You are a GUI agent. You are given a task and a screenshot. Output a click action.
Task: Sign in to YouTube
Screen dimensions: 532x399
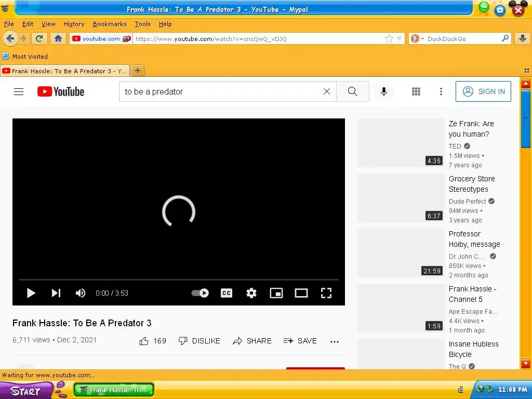click(x=483, y=91)
